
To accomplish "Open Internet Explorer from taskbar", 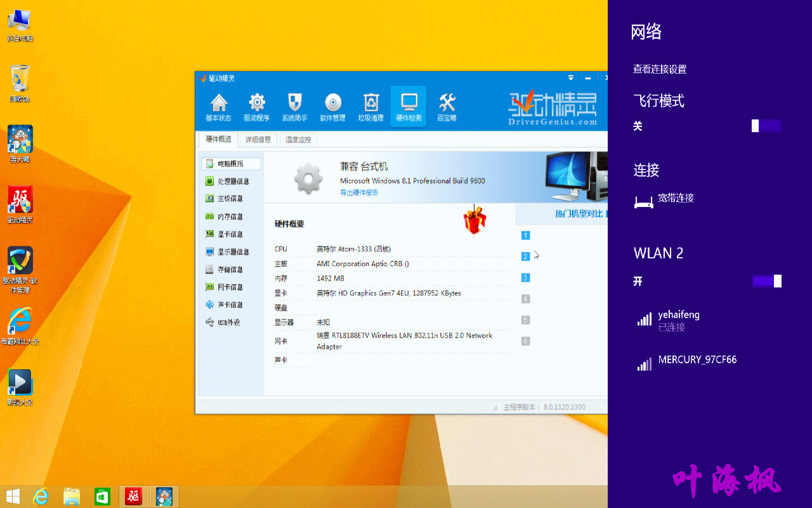I will pos(41,496).
